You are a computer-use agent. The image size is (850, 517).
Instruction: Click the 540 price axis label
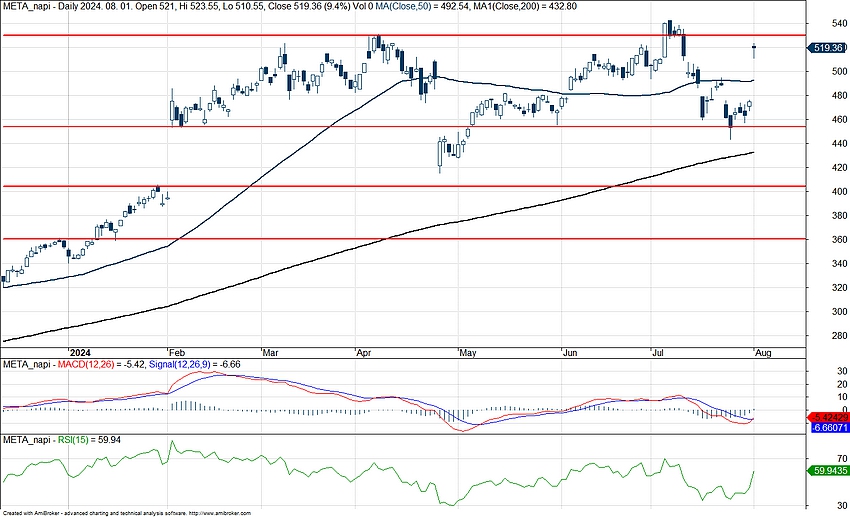(x=839, y=23)
